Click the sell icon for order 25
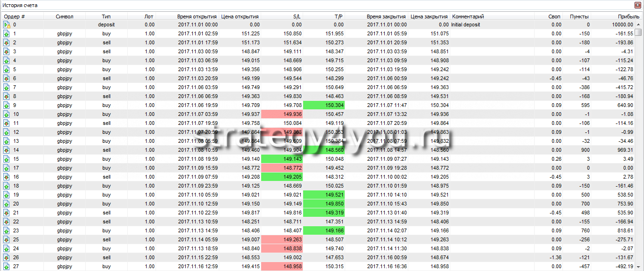Screen dimensions: 644x271 7,240
